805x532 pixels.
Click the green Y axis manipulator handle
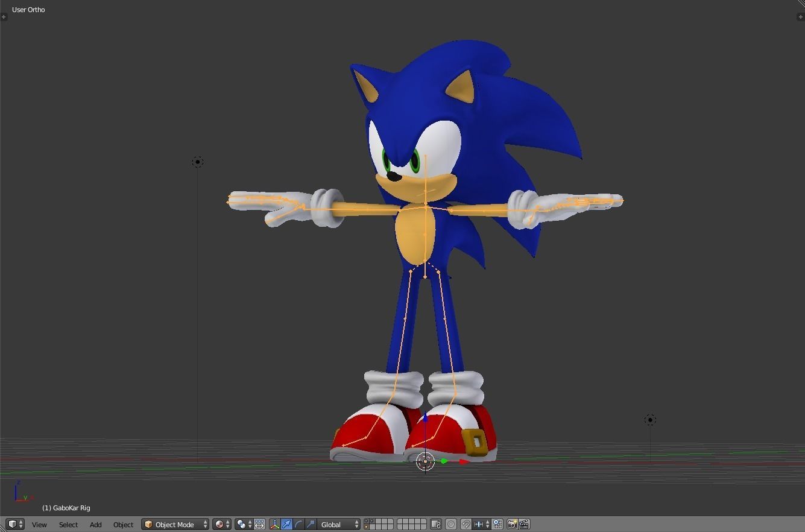pos(444,461)
